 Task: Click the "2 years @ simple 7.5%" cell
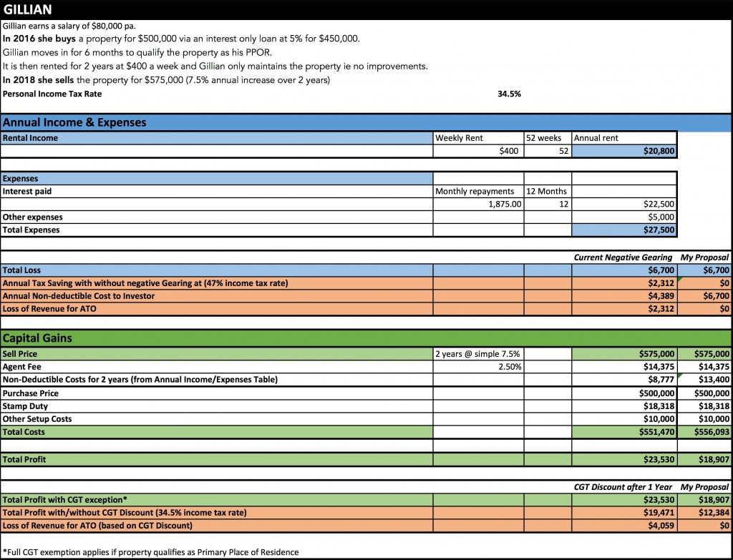tap(478, 354)
